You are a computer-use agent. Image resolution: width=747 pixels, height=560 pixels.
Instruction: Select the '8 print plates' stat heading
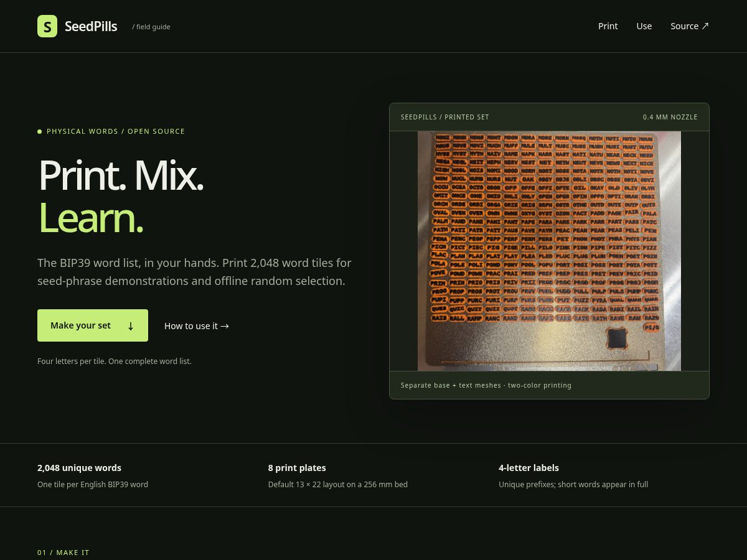[x=297, y=468]
